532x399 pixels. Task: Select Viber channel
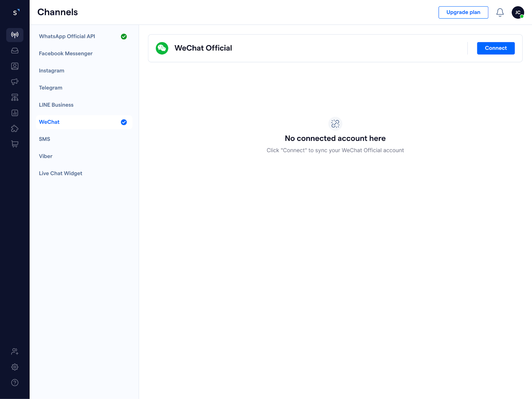84,156
